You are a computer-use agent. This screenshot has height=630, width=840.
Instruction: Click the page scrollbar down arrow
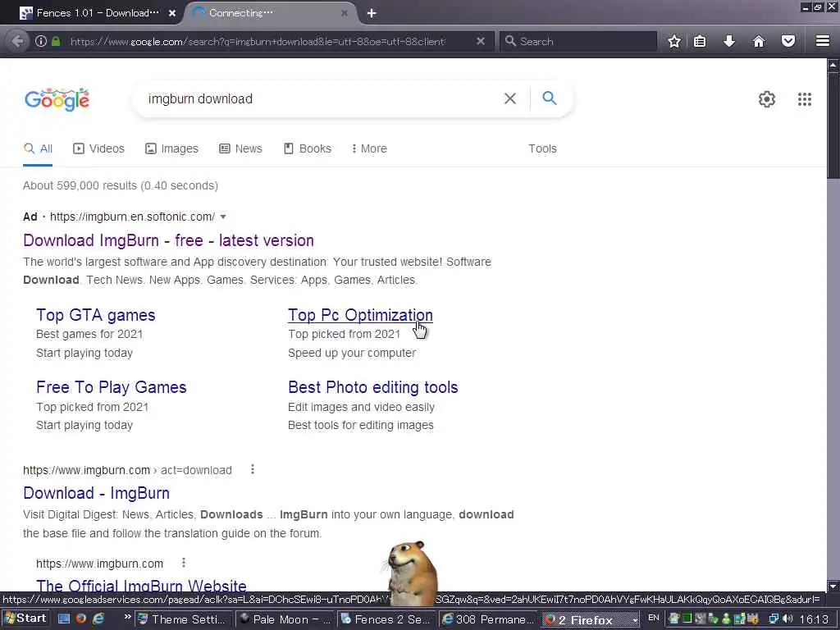(x=833, y=586)
